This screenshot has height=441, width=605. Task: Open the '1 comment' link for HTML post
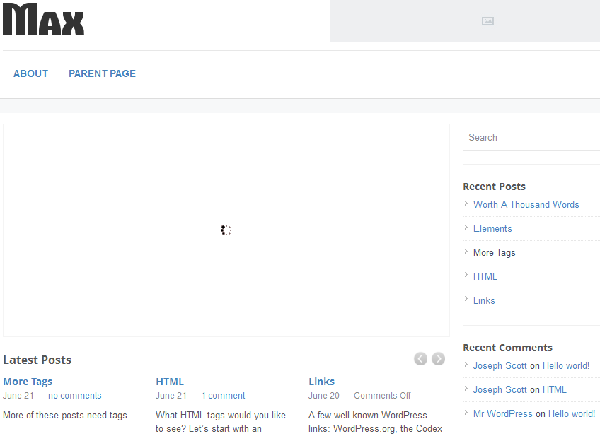point(224,396)
